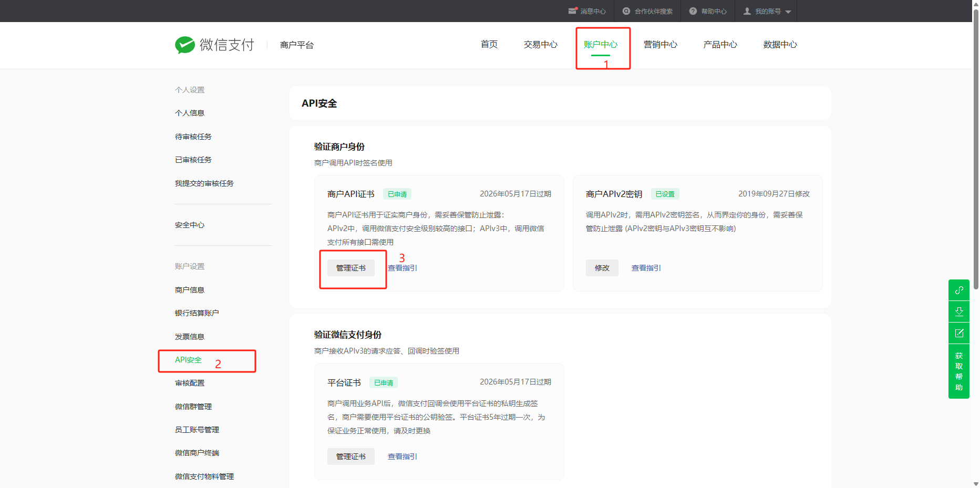Click the 验证微信支付身份 section heading
This screenshot has width=980, height=488.
click(348, 335)
